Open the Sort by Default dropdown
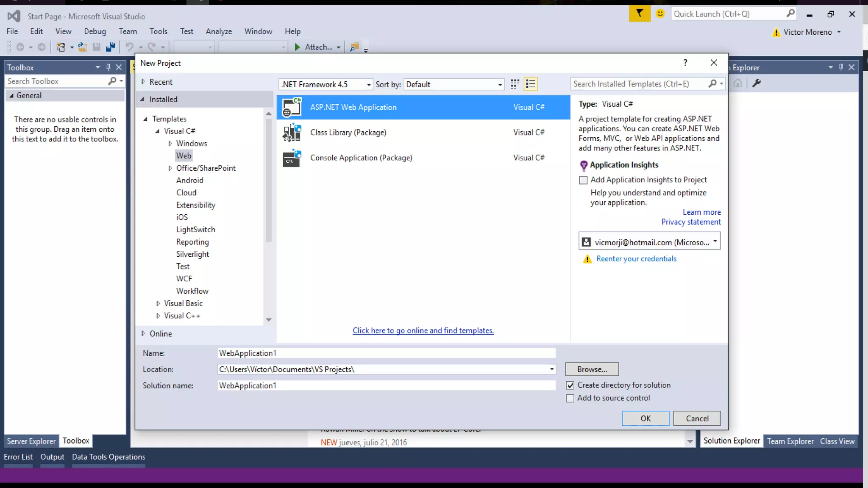Viewport: 868px width, 488px height. 454,84
